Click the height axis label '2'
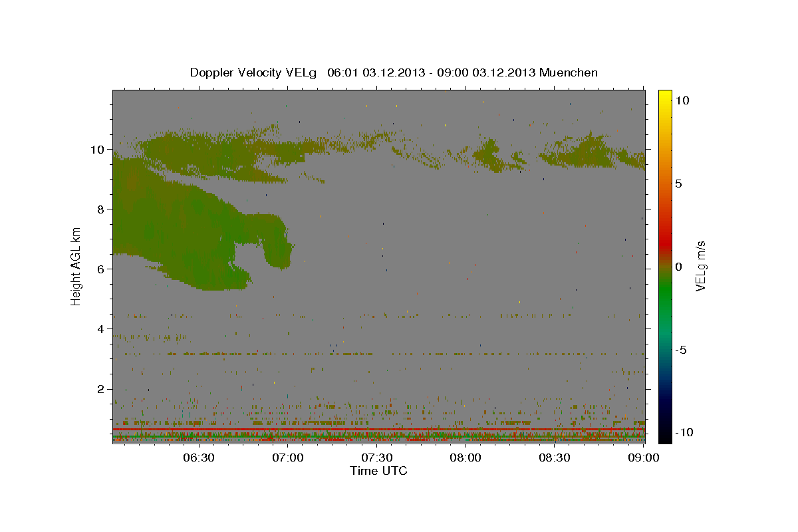The width and height of the screenshot is (798, 532). (101, 389)
